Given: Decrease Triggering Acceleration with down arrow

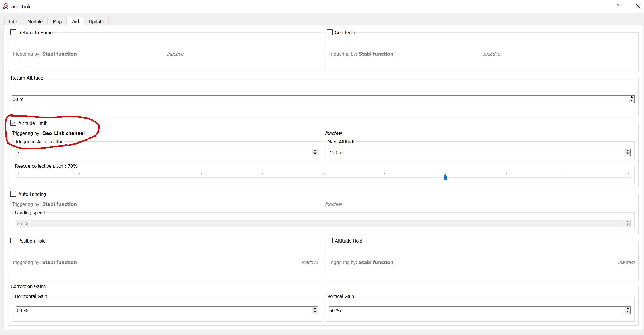Looking at the screenshot, I should (x=315, y=154).
